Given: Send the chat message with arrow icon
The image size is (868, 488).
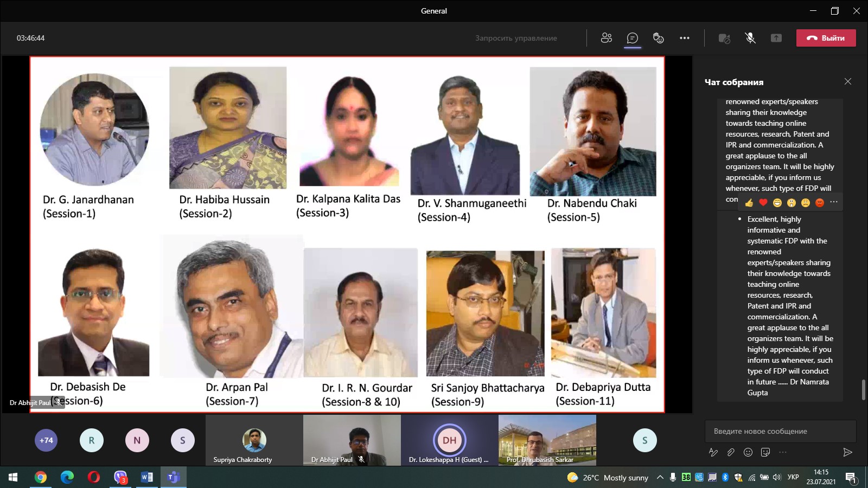Looking at the screenshot, I should (847, 452).
